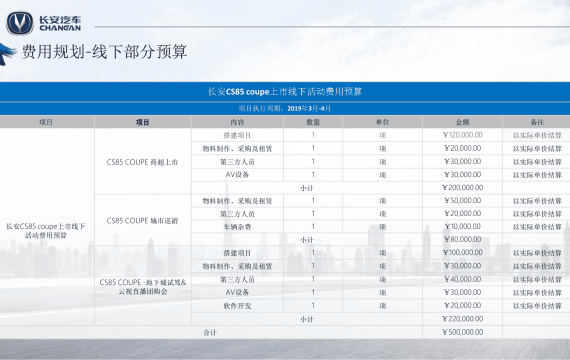
Task: Click the amount ¥120,000.00
Action: (x=463, y=135)
